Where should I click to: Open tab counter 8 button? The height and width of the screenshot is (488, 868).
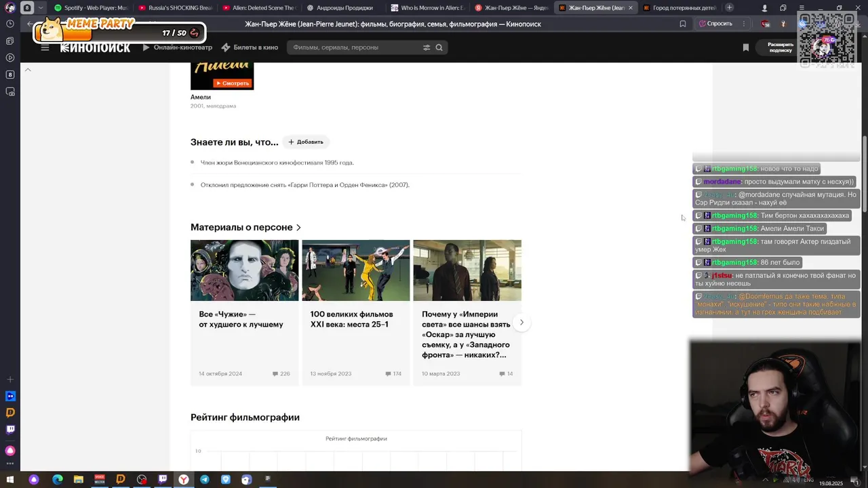[27, 7]
